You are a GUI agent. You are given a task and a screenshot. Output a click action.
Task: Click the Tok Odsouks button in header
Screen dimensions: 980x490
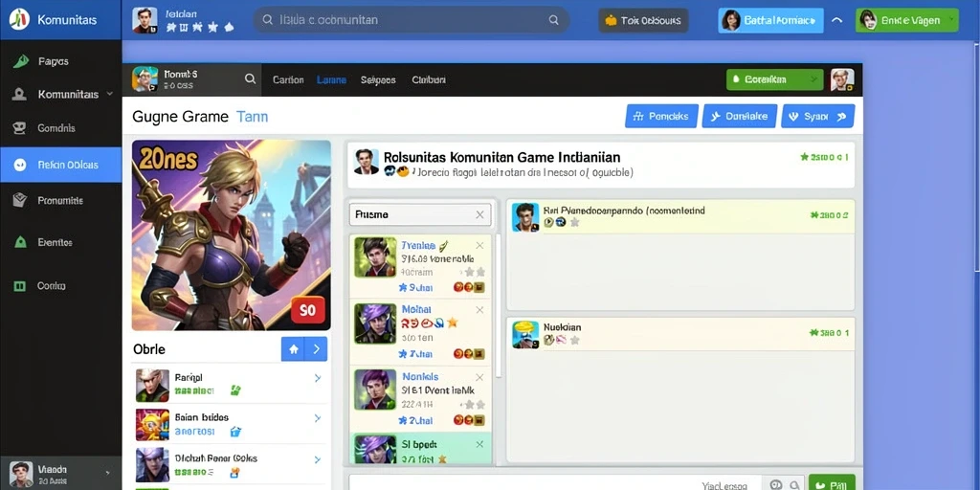point(643,21)
